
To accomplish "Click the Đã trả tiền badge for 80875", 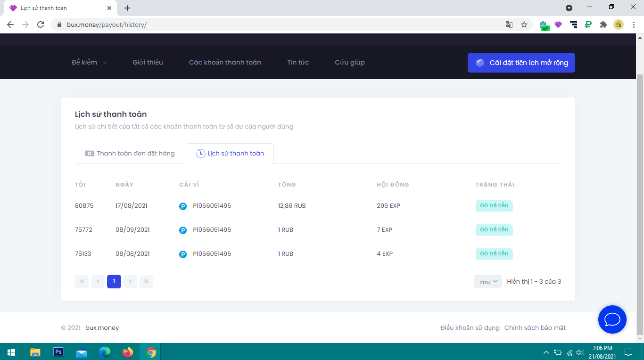I will click(494, 206).
